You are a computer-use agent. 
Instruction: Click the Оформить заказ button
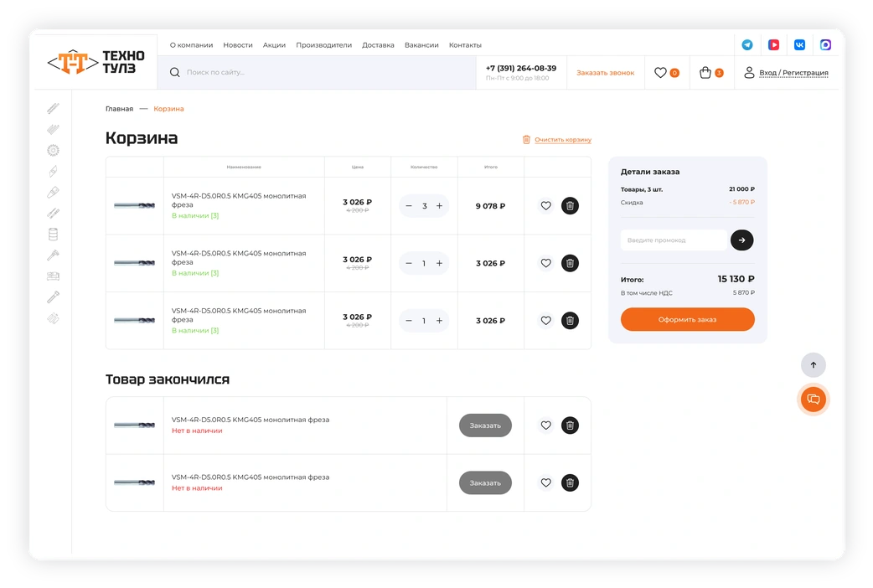(x=688, y=320)
